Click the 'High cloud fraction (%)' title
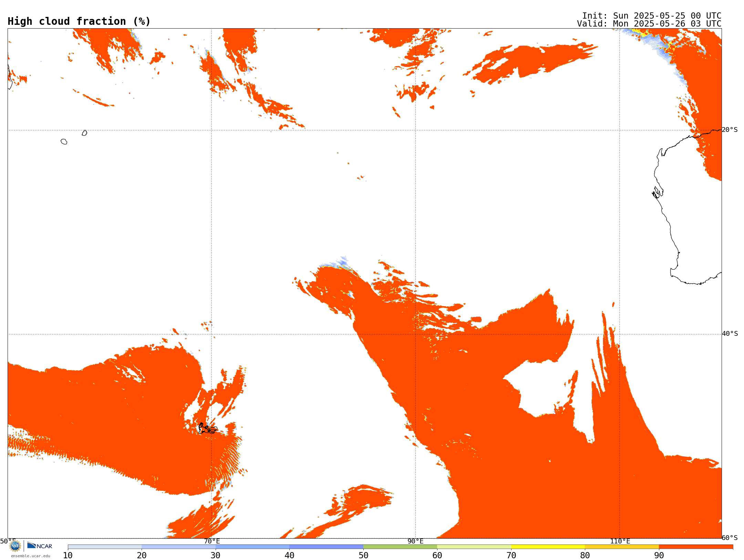 click(79, 21)
